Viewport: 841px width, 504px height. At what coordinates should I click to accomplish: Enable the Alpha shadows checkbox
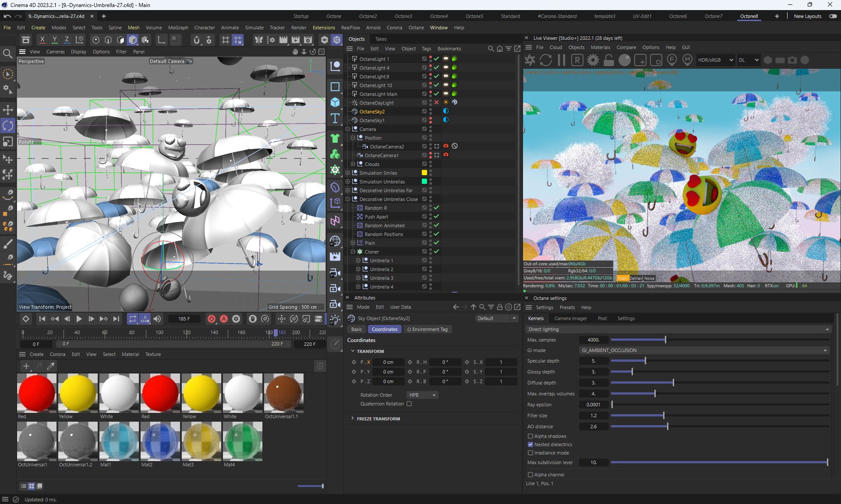[530, 436]
